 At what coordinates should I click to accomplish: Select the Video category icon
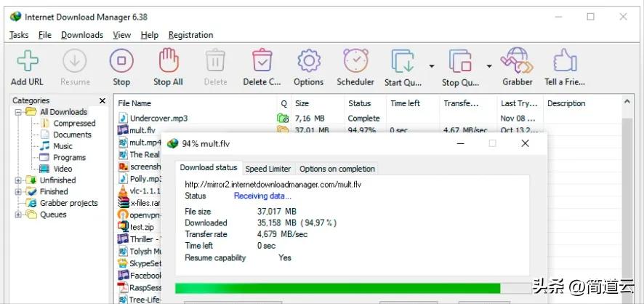(x=44, y=169)
